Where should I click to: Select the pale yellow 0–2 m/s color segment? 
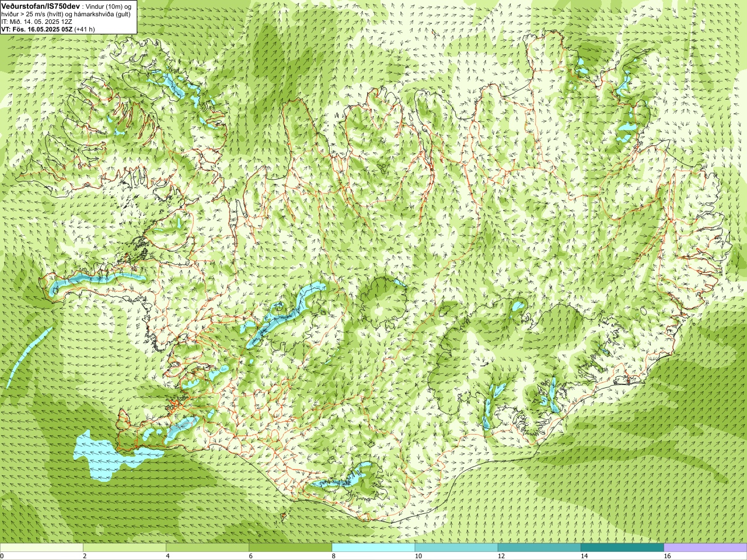41,548
